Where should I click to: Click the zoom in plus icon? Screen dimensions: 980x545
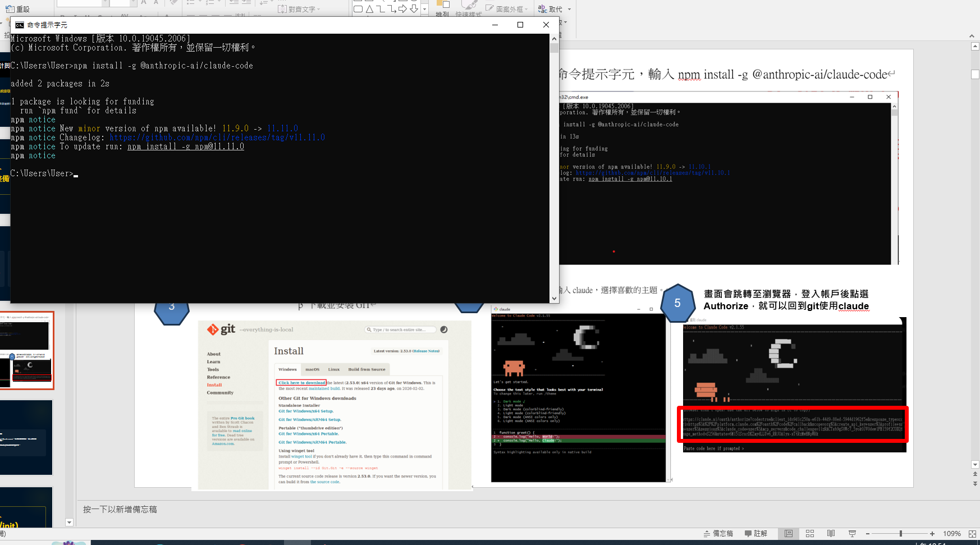pos(932,534)
